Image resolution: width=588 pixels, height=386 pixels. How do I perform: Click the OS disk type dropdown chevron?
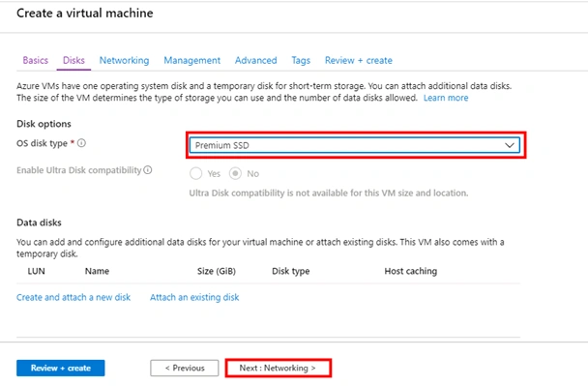click(510, 145)
